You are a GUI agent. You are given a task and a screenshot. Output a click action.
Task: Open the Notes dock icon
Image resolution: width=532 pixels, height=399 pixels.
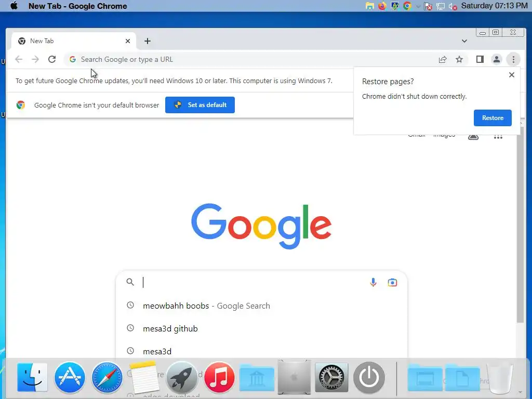tap(144, 377)
